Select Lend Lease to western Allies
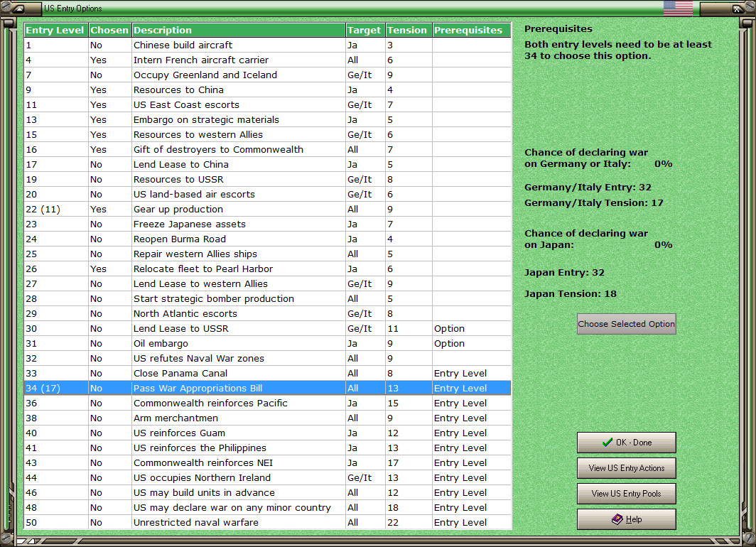 [x=268, y=284]
